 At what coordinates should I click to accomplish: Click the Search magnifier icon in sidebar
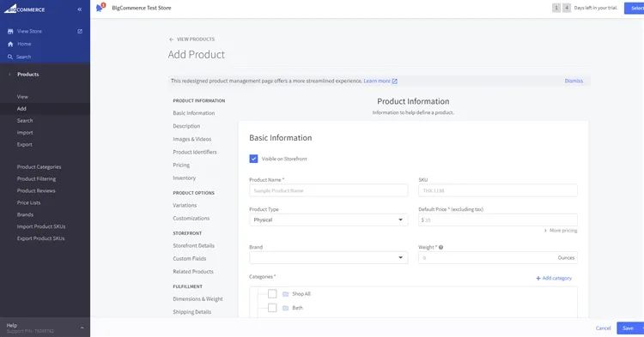(10, 57)
